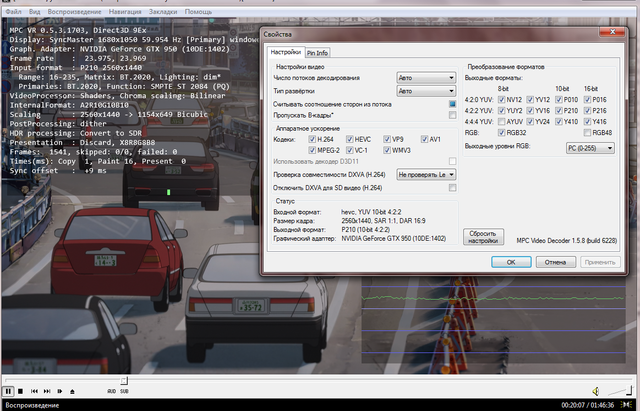Mute audio via the speaker icon
This screenshot has width=640, height=411.
596,391
